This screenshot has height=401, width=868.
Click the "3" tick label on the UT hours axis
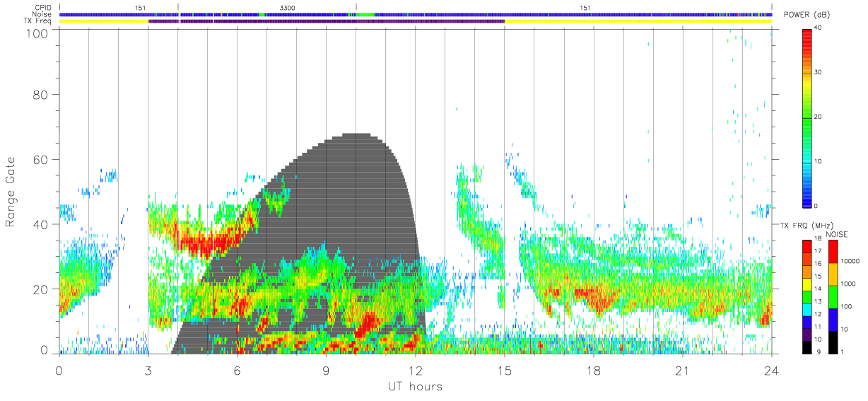tap(148, 370)
